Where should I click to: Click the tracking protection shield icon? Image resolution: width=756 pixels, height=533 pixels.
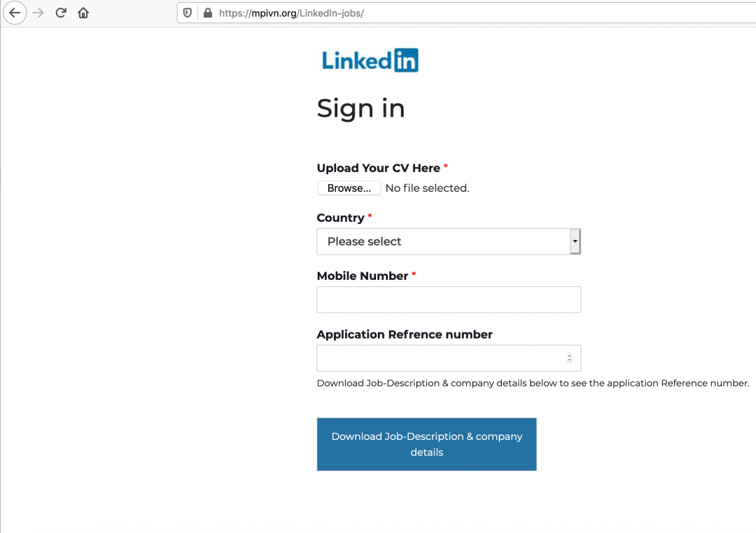(187, 13)
